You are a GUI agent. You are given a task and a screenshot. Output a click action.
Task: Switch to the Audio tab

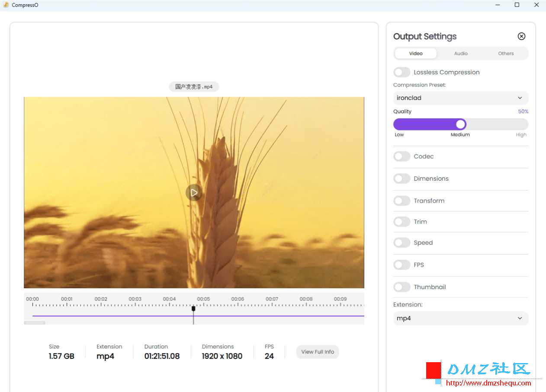click(x=461, y=54)
